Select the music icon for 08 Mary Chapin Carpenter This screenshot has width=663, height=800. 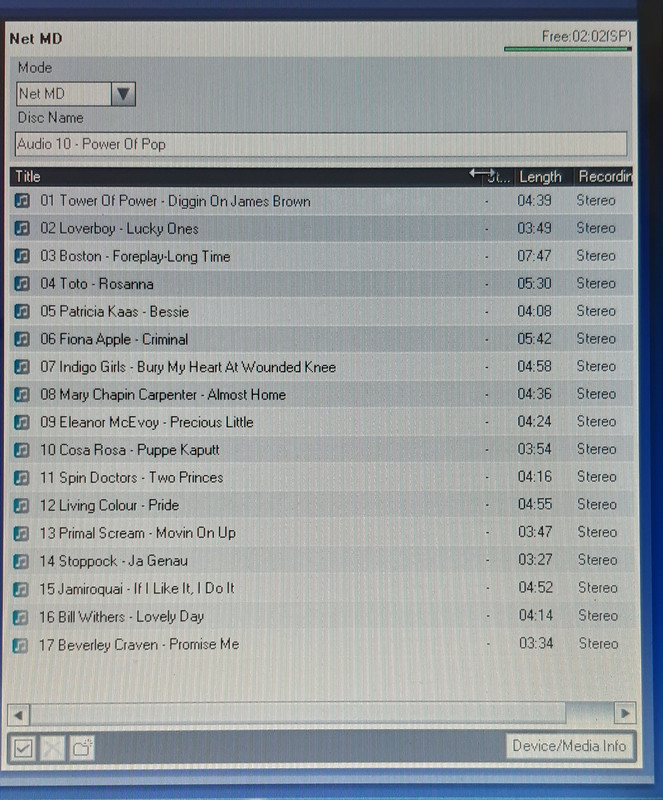22,394
